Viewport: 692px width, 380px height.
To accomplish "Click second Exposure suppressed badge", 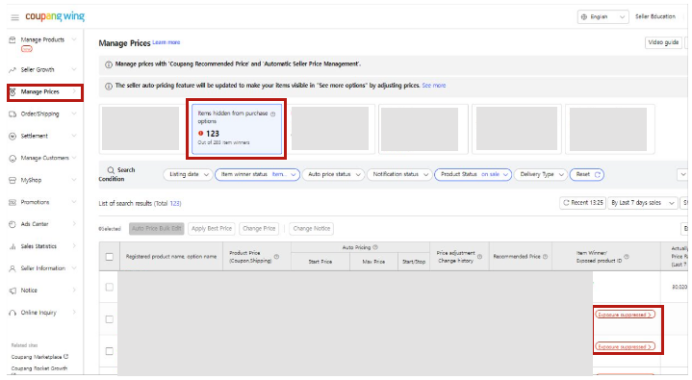I will tap(625, 346).
